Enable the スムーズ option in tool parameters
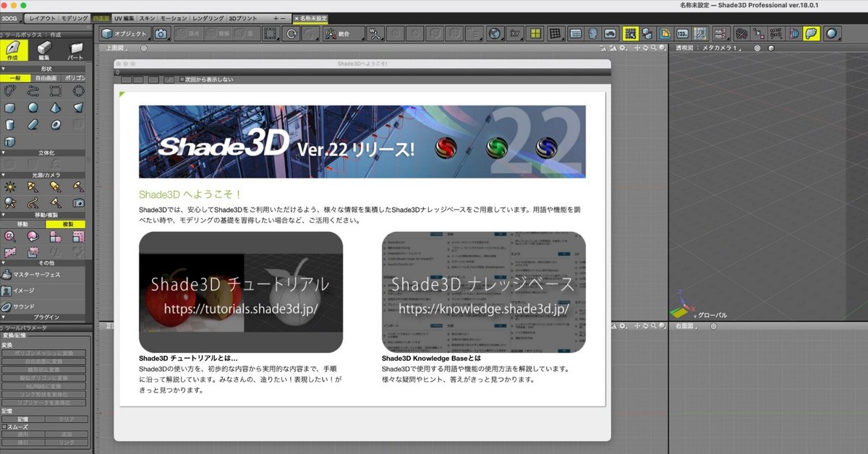868x454 pixels. [x=4, y=428]
